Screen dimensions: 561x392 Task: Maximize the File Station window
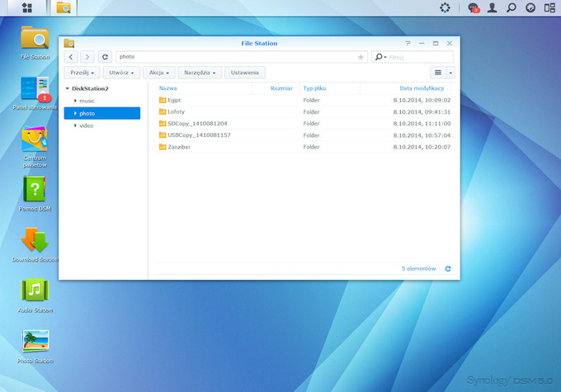(x=436, y=43)
